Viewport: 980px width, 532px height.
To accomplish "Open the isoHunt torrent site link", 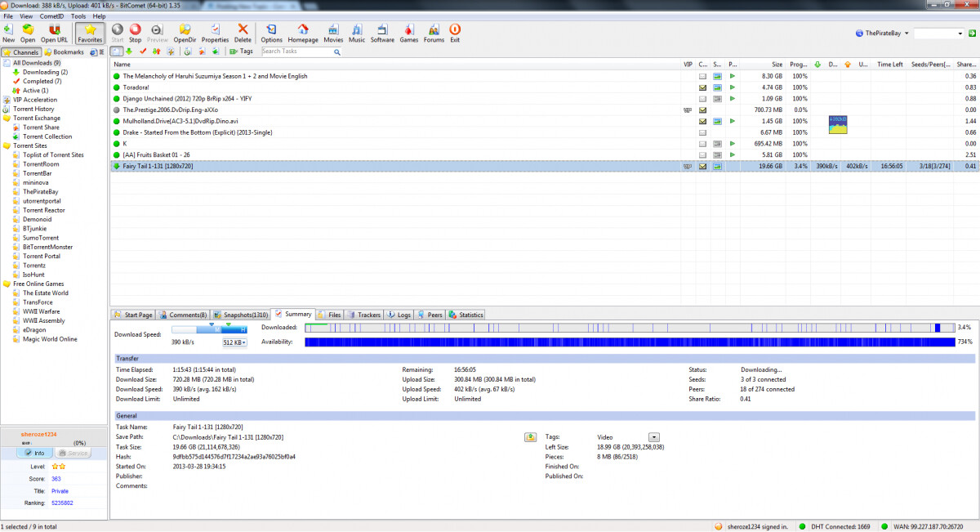I will coord(33,275).
